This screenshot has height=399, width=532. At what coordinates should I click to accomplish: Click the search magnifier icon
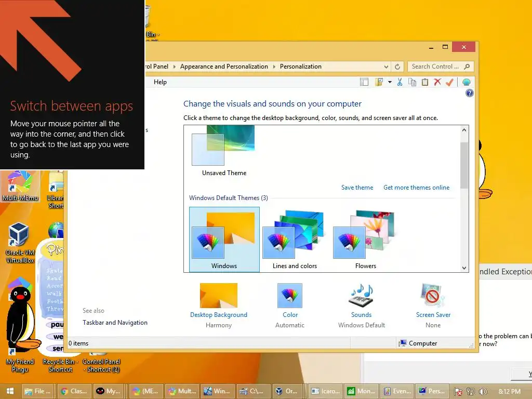[467, 66]
